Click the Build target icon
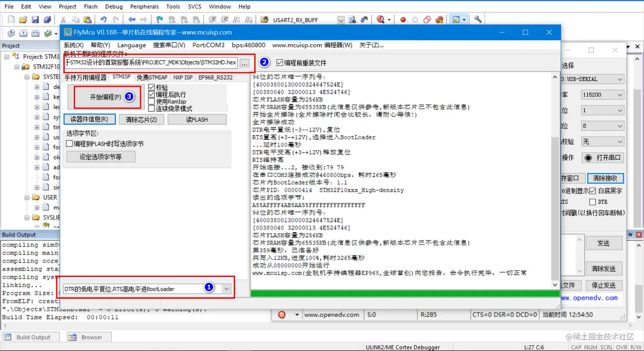This screenshot has height=351, width=644. point(23,33)
